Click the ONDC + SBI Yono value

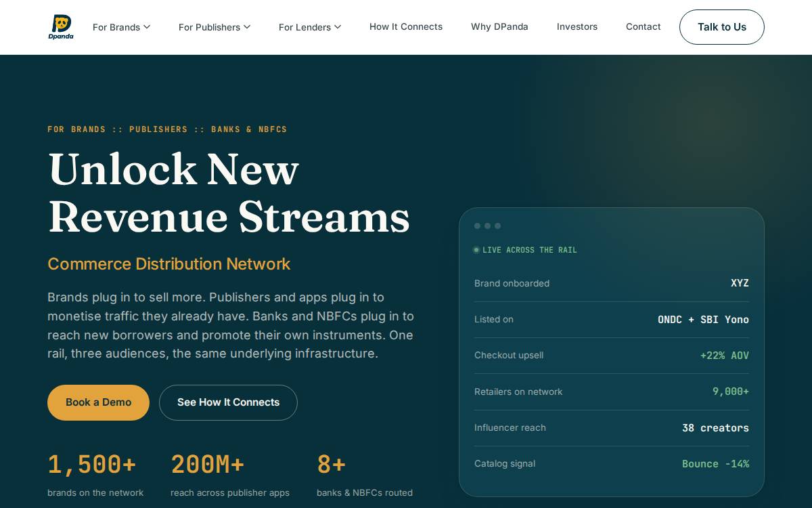tap(704, 320)
